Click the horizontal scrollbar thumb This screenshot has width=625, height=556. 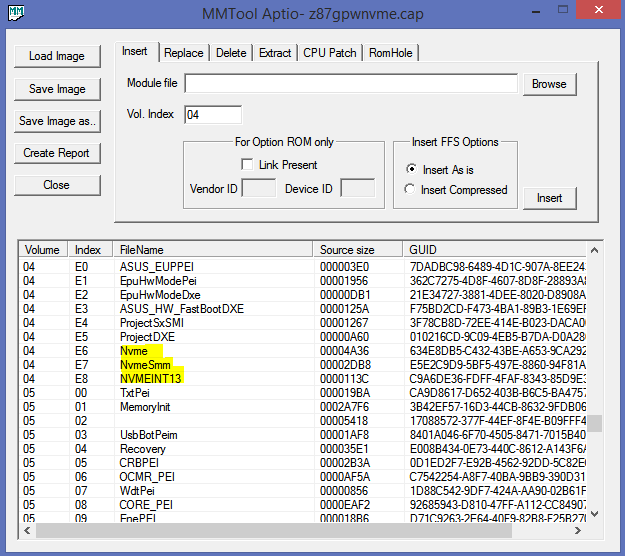[x=274, y=530]
